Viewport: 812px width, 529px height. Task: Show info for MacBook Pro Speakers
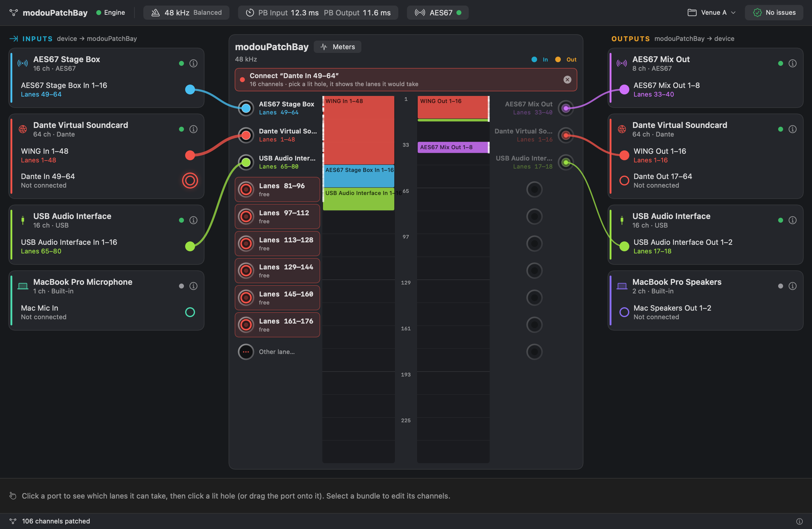tap(793, 286)
